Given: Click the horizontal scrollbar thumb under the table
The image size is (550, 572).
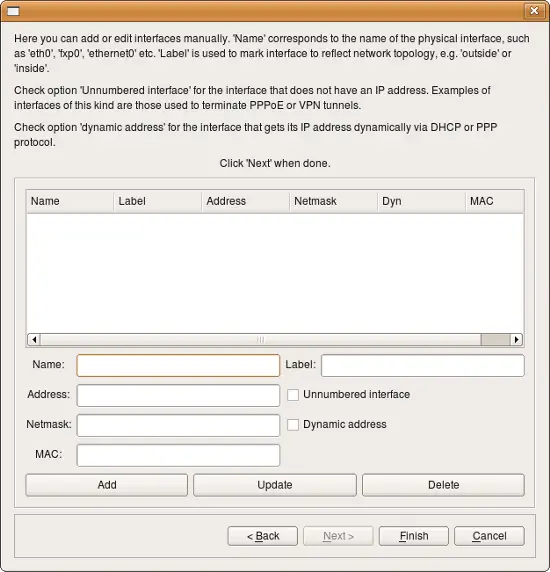Looking at the screenshot, I should [260, 340].
